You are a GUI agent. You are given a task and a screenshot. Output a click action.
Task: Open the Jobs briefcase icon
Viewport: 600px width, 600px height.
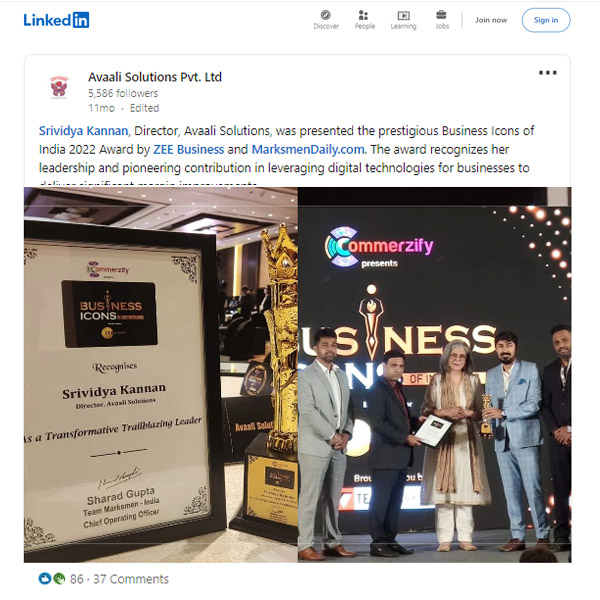(441, 15)
